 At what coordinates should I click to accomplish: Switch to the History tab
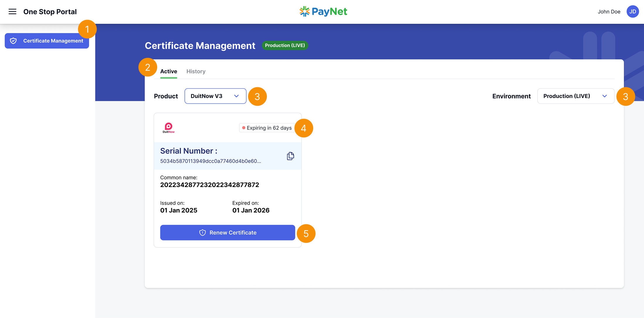pyautogui.click(x=196, y=71)
